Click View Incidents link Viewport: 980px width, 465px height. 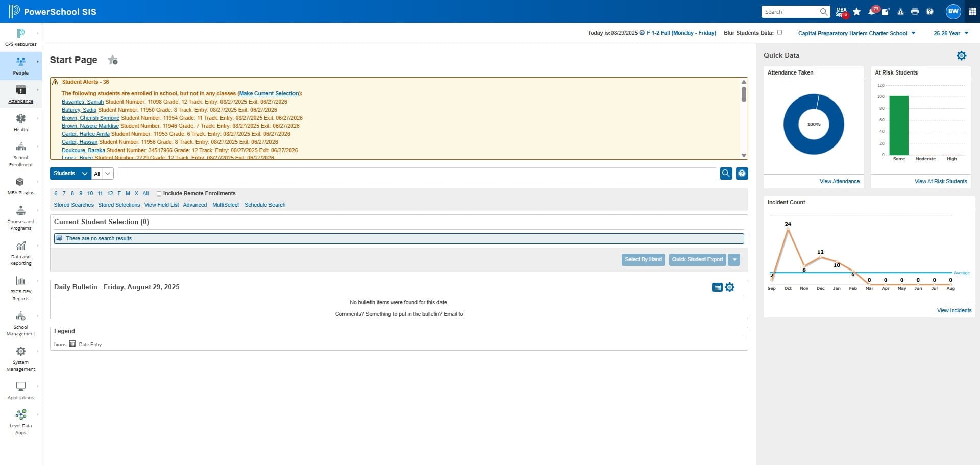954,311
